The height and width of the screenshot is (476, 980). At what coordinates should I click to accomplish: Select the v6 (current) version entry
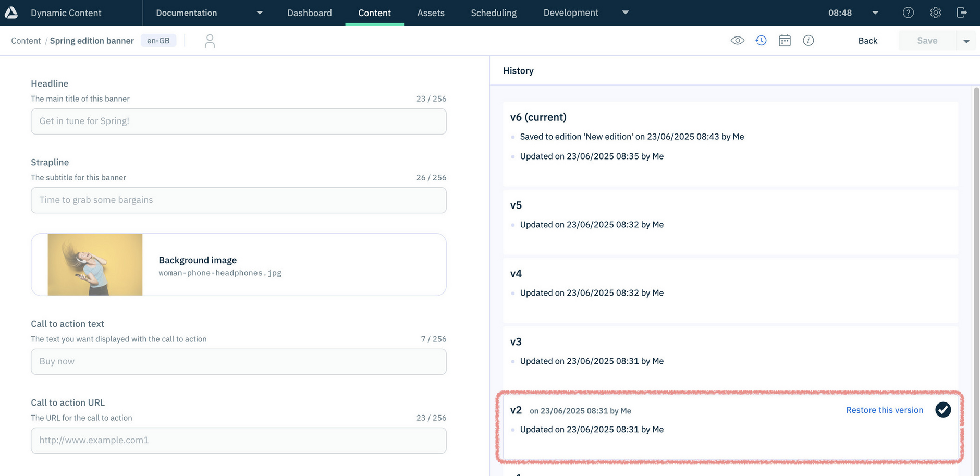730,144
